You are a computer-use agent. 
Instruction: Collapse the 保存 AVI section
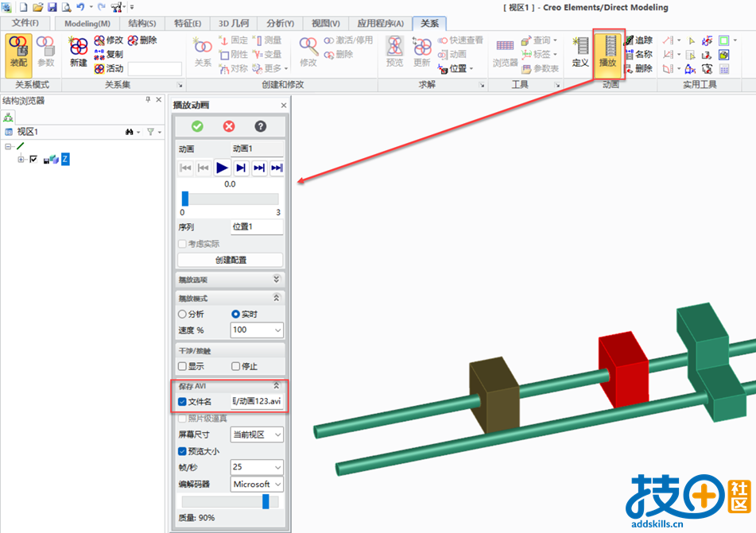click(277, 385)
